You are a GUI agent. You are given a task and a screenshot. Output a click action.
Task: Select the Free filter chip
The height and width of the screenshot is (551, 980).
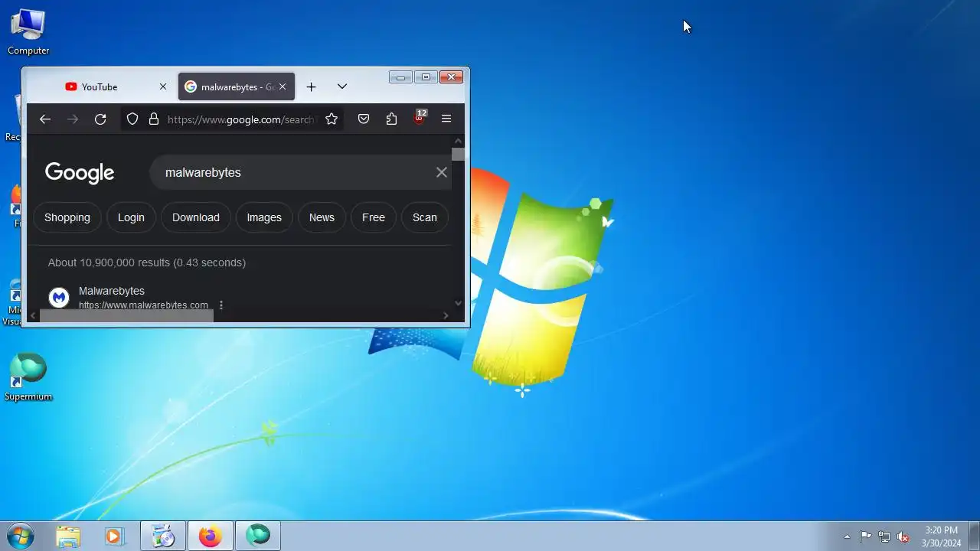pyautogui.click(x=374, y=217)
